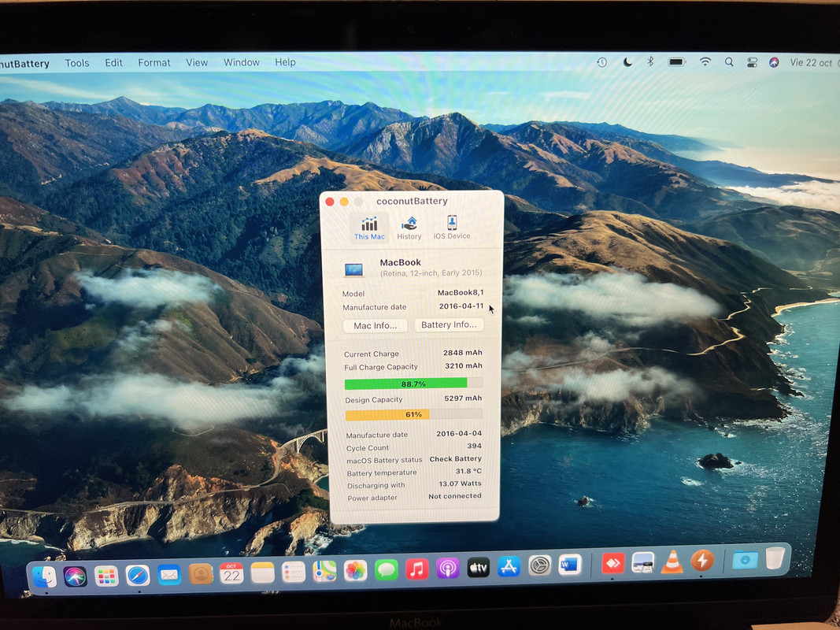
Task: Open Maps from the Dock
Action: pyautogui.click(x=324, y=571)
